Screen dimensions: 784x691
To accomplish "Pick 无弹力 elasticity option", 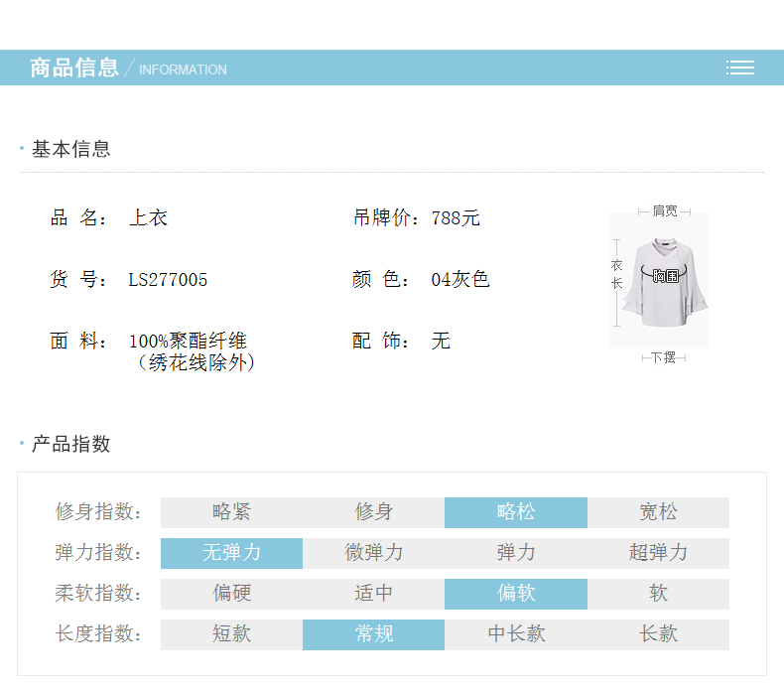I will point(231,553).
